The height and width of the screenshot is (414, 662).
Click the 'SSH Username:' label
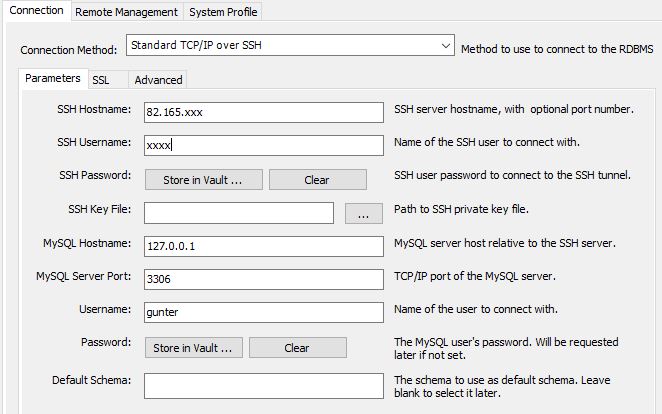(x=94, y=142)
